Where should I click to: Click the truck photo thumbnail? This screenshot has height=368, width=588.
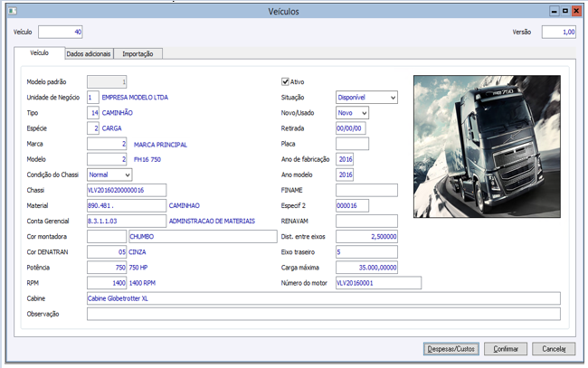click(487, 146)
